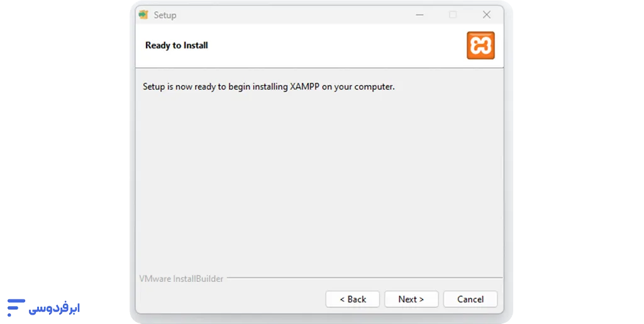Image resolution: width=644 pixels, height=324 pixels.
Task: Click the greyed-out maximize window button
Action: pyautogui.click(x=453, y=14)
